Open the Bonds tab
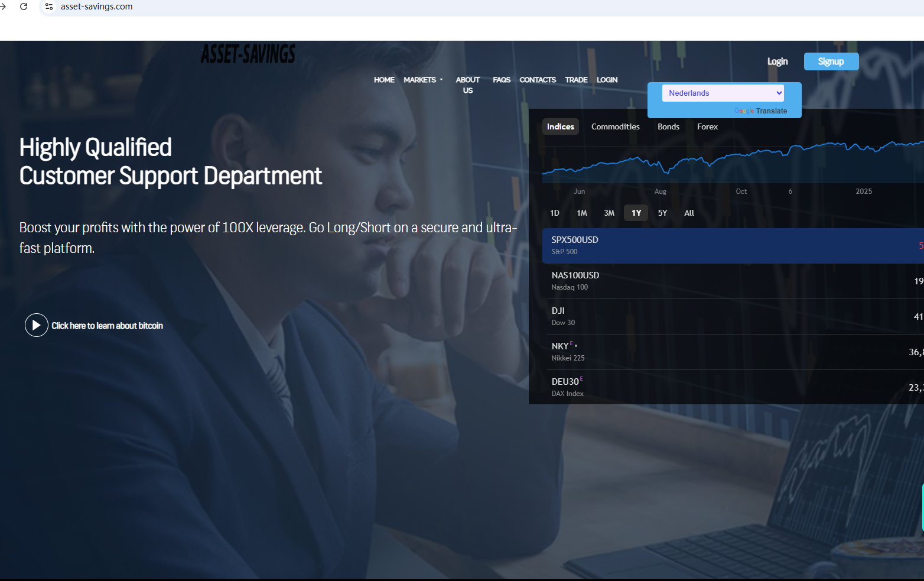Screen dimensions: 924x581 click(668, 126)
